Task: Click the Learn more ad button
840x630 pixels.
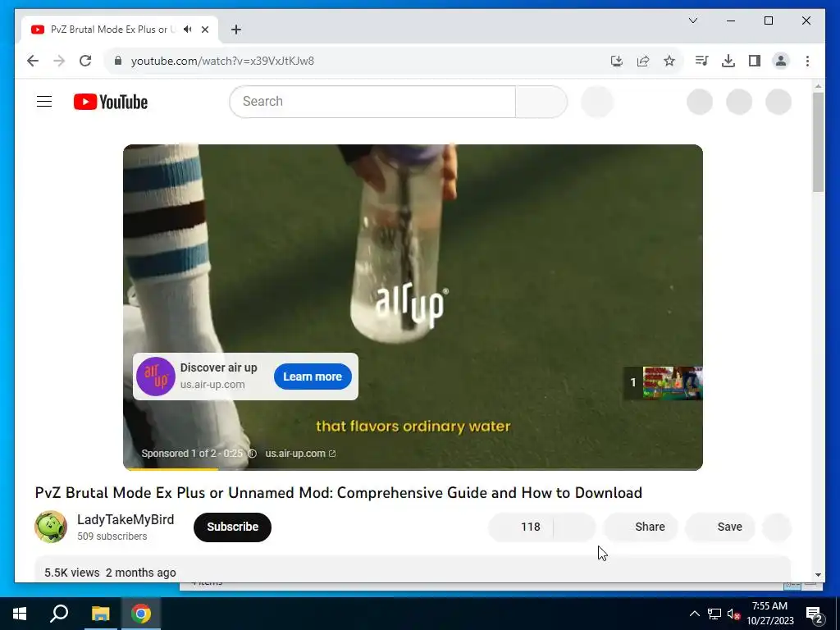Action: coord(313,377)
